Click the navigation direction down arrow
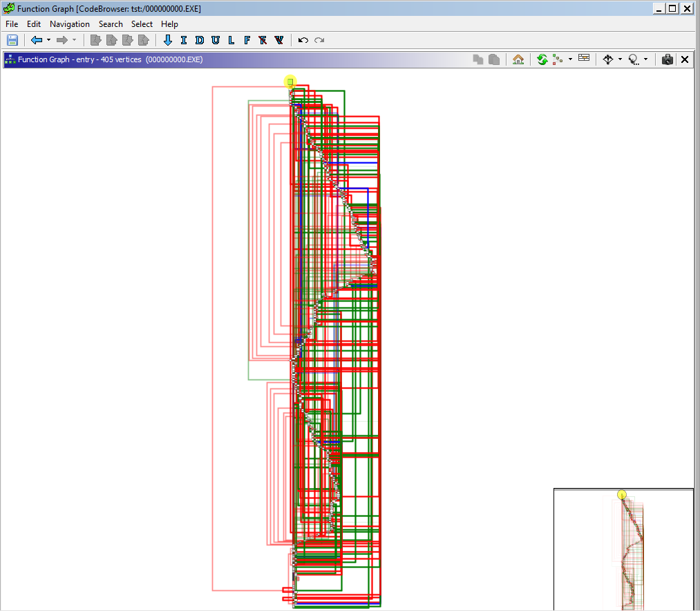Screen dimensions: 700x611 tap(168, 40)
